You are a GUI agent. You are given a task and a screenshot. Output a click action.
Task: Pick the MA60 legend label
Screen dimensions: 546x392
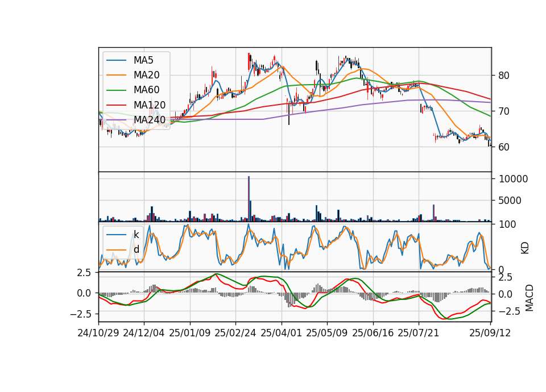(146, 90)
